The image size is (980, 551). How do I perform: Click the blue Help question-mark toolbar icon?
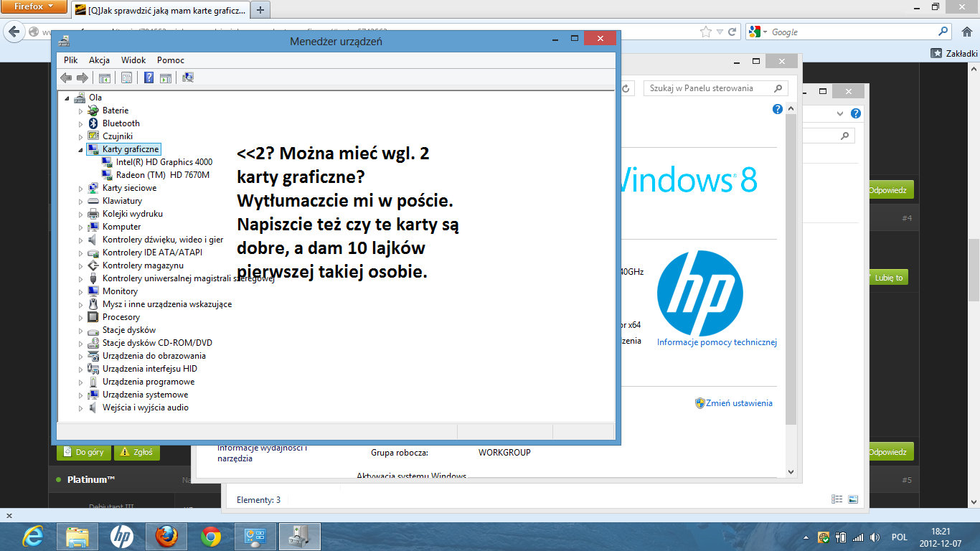click(x=149, y=77)
